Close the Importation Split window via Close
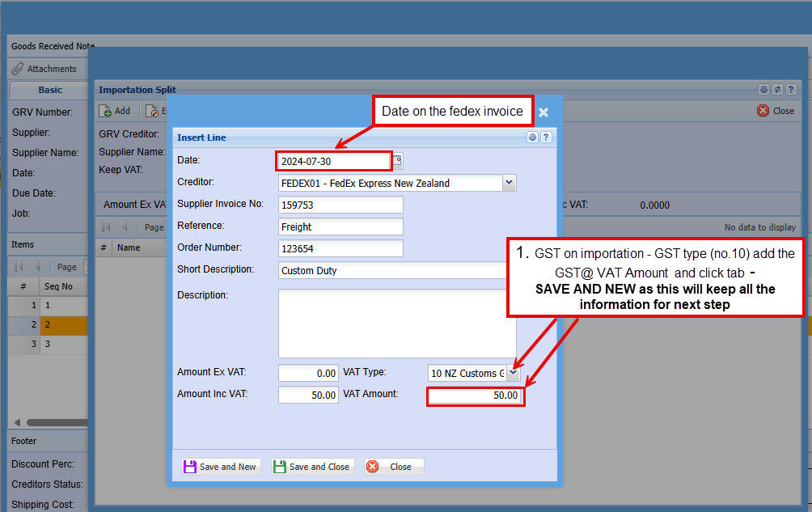Image resolution: width=812 pixels, height=512 pixels. 776,111
